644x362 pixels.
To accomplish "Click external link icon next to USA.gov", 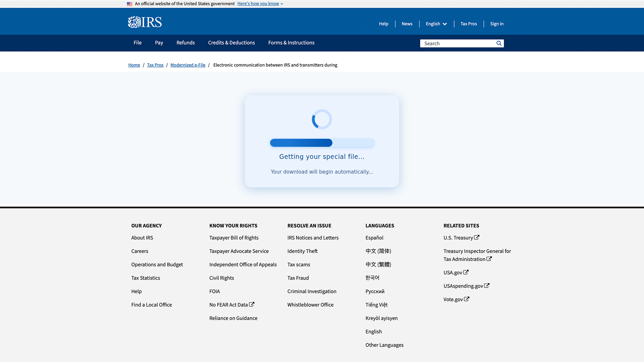I will pyautogui.click(x=466, y=272).
